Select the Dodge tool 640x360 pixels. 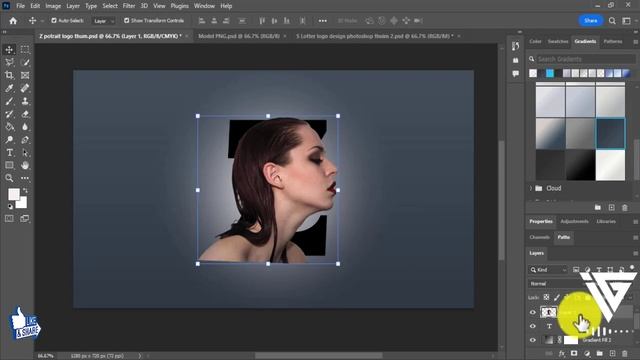point(9,140)
